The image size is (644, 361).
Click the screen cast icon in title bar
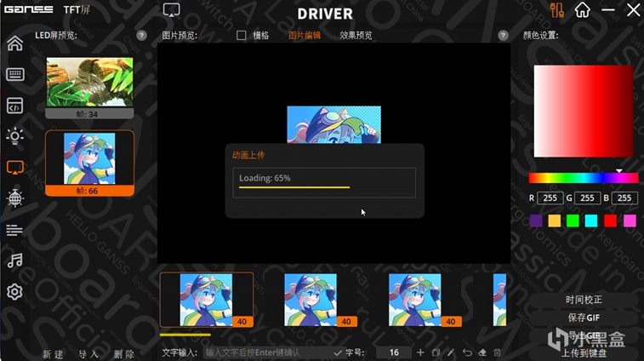[171, 10]
